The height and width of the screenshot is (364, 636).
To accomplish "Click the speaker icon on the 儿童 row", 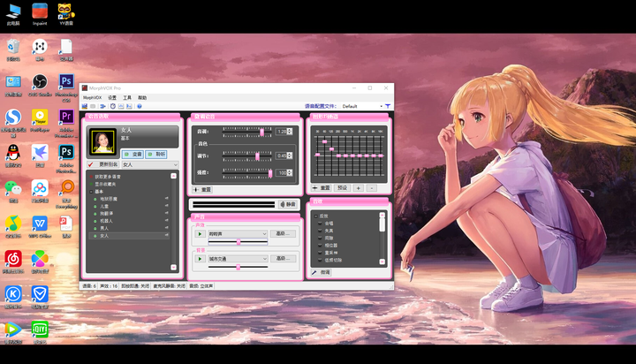I will point(167,206).
